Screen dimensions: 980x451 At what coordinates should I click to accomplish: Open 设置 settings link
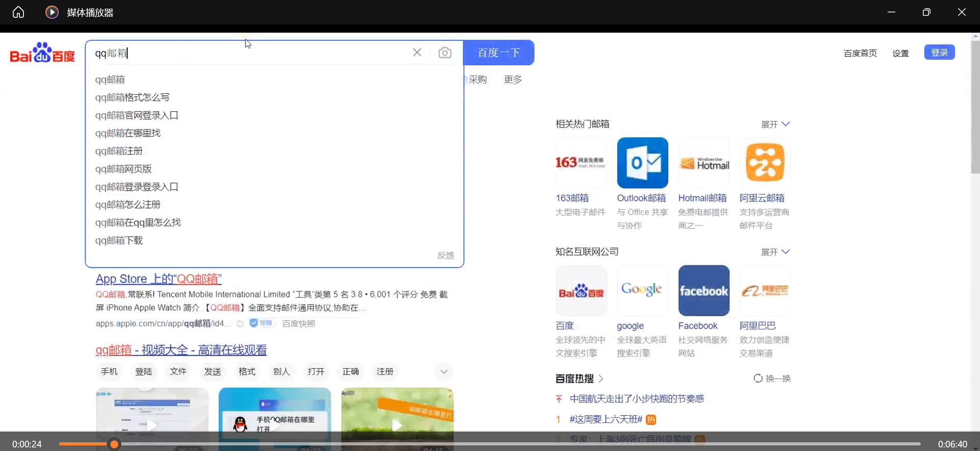[x=900, y=53]
